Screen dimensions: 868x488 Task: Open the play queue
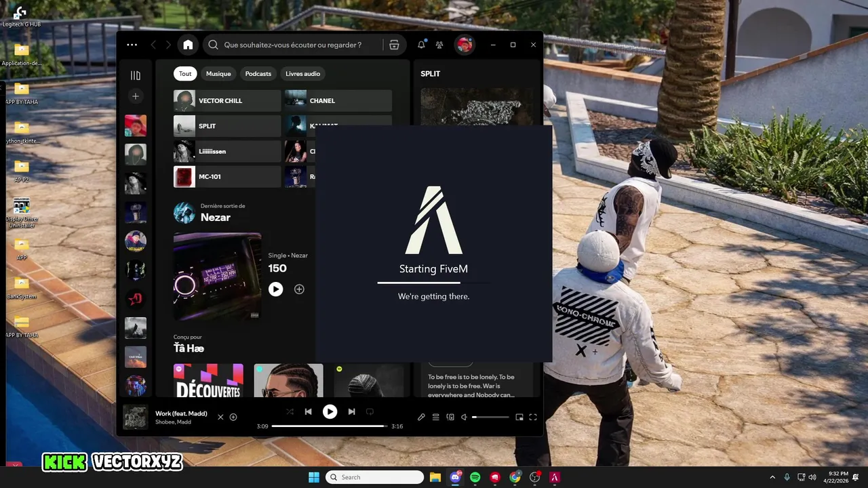[x=436, y=418]
